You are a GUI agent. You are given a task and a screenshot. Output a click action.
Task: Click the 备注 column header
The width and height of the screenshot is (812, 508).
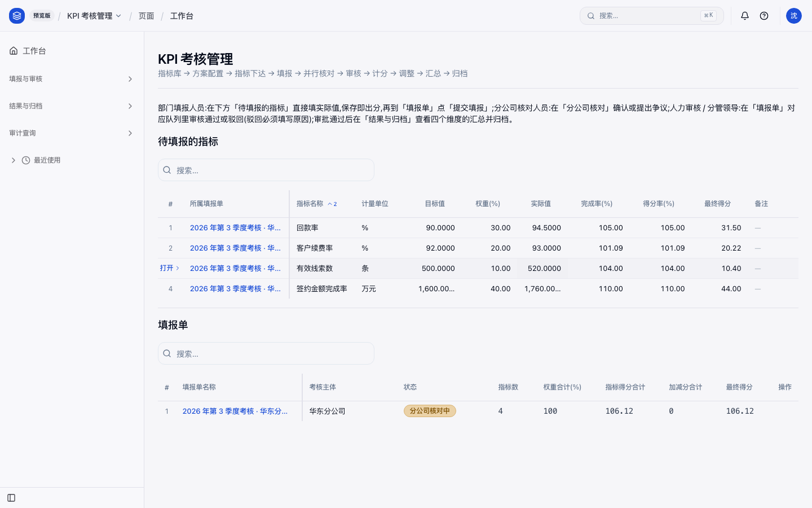(761, 204)
